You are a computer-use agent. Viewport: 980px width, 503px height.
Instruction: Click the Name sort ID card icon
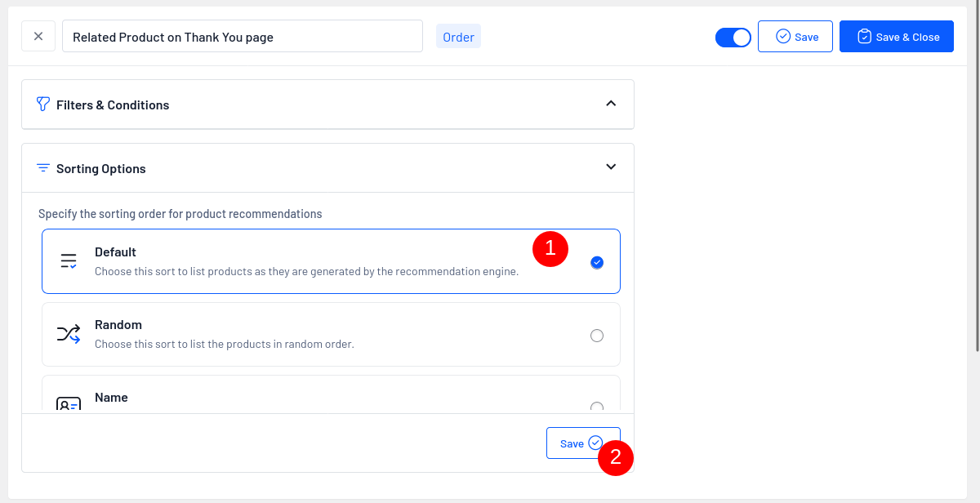coord(69,404)
